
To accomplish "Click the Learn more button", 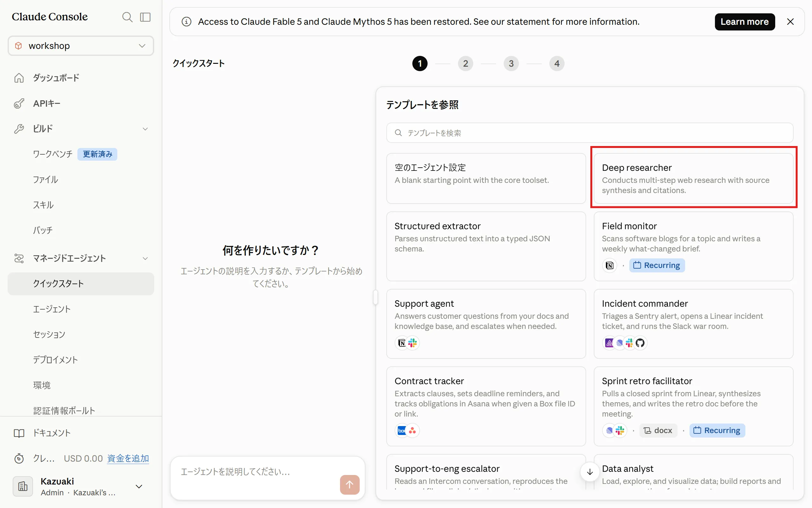I will point(744,22).
